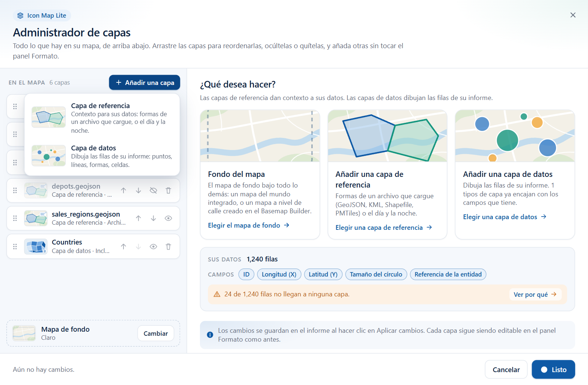Grab the sales_regions.geojson drag handle
The height and width of the screenshot is (385, 588).
coord(15,218)
